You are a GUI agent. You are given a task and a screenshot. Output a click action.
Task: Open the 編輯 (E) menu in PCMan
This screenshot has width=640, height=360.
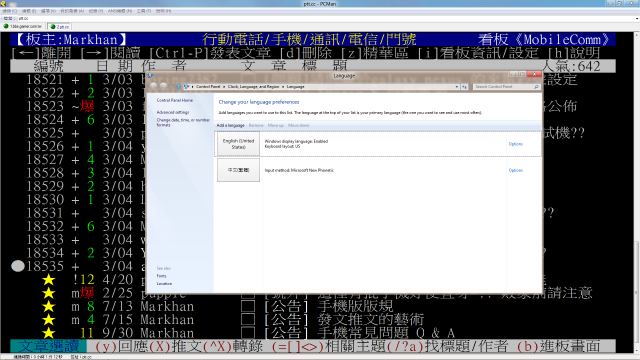pyautogui.click(x=29, y=11)
